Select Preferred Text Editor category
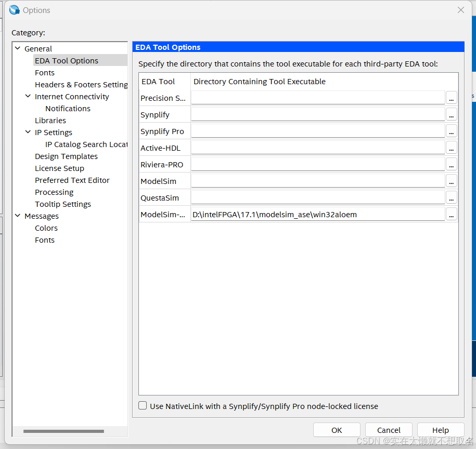Image resolution: width=476 pixels, height=449 pixels. [x=72, y=180]
